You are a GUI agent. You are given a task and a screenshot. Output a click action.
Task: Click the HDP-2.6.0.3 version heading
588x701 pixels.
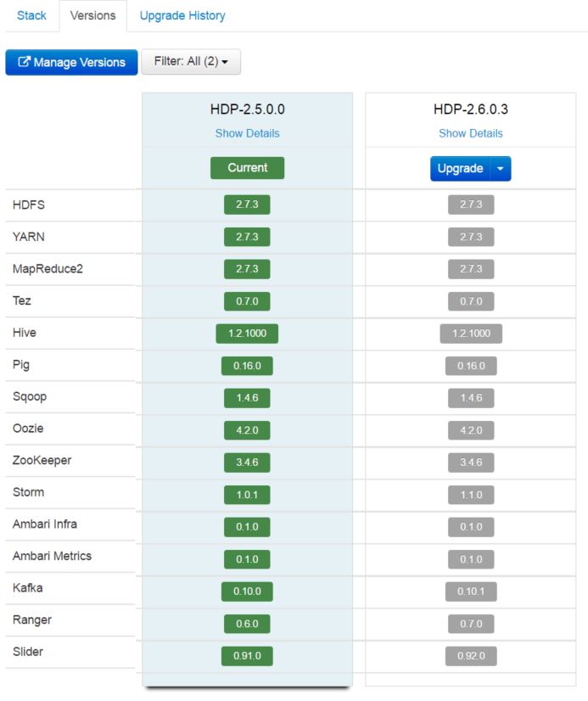[x=470, y=109]
